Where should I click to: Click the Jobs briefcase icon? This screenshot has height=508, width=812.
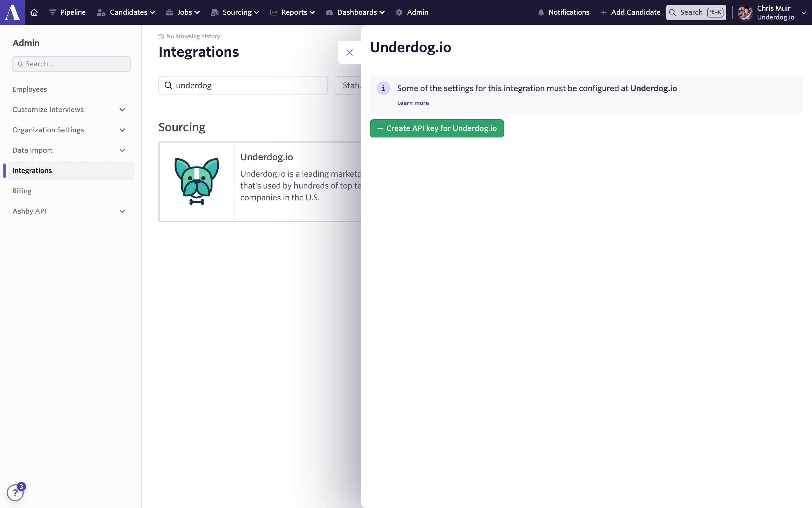coord(169,12)
